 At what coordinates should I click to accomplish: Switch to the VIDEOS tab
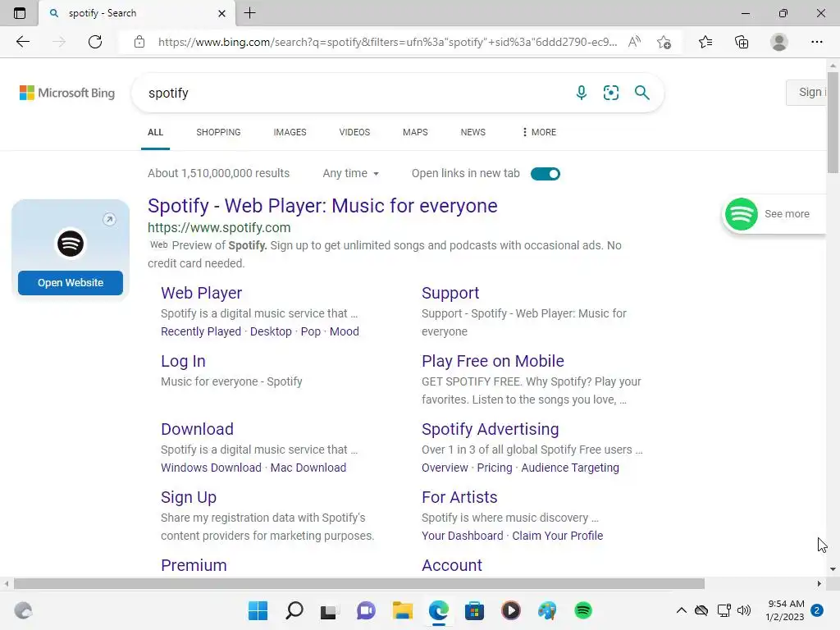pos(354,132)
